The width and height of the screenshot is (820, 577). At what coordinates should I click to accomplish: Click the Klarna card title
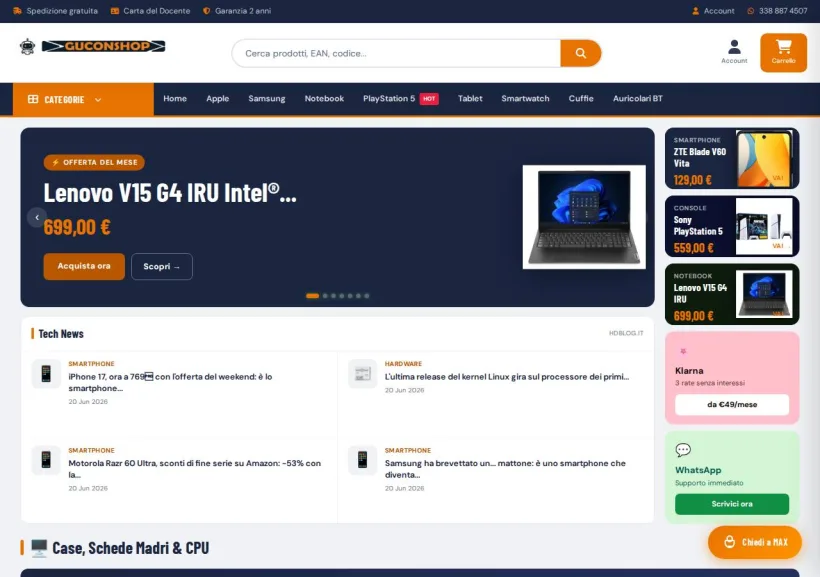pos(689,371)
